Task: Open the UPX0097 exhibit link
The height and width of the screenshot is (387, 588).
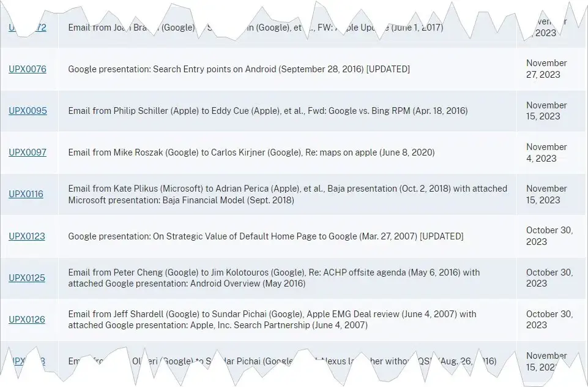Action: [28, 152]
